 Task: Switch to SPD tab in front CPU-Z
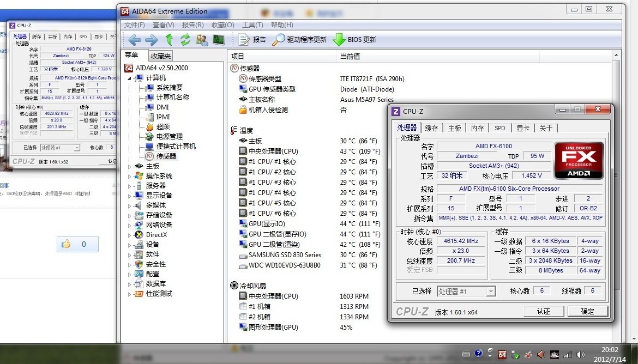click(499, 128)
